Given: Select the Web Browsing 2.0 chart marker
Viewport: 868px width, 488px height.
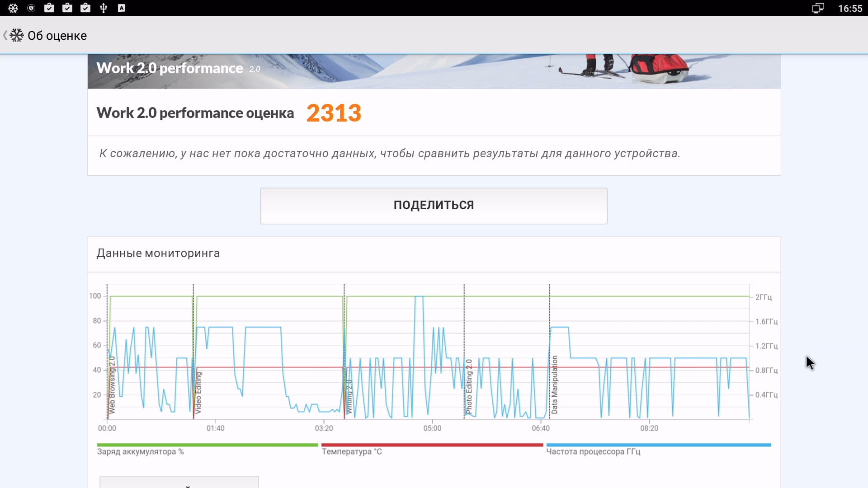Looking at the screenshot, I should [112, 385].
